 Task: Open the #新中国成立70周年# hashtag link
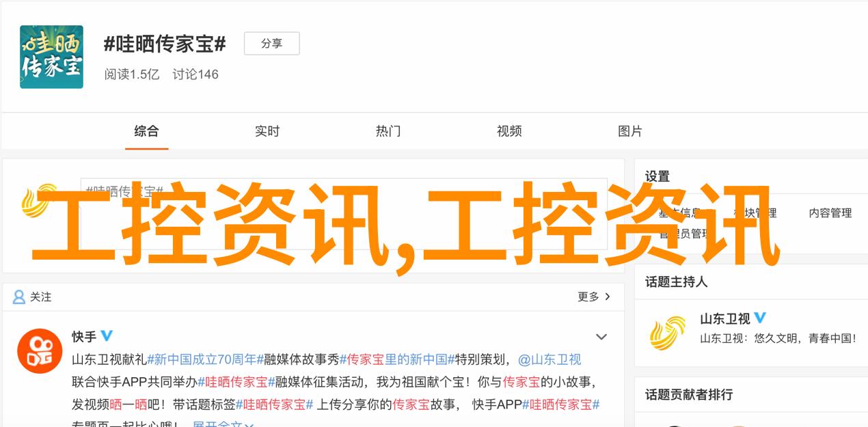206,359
